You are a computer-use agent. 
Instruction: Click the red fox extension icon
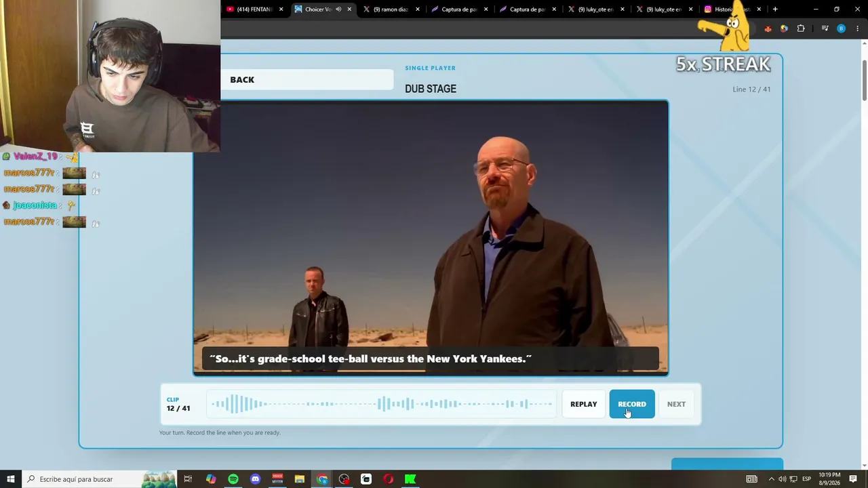[x=768, y=28]
